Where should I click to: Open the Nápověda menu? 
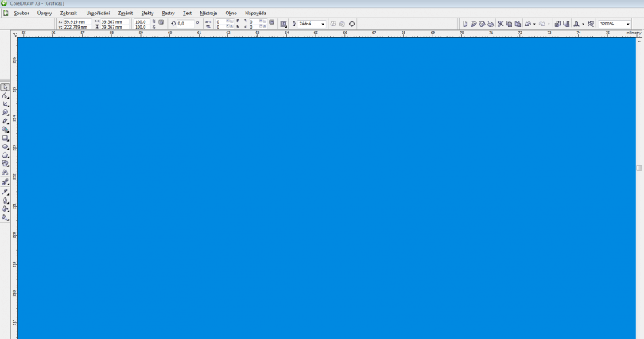(x=255, y=14)
